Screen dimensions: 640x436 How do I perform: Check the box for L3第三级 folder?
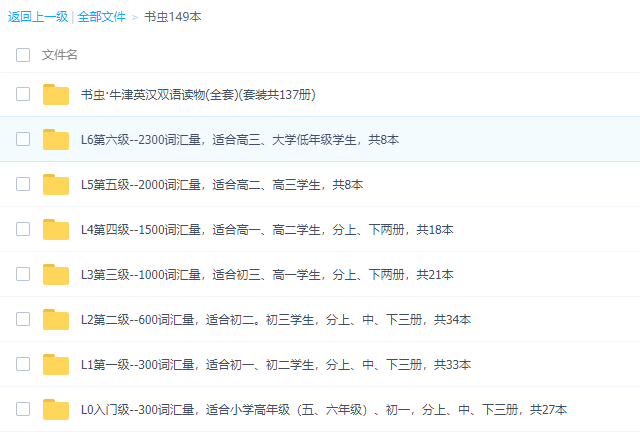(x=23, y=274)
